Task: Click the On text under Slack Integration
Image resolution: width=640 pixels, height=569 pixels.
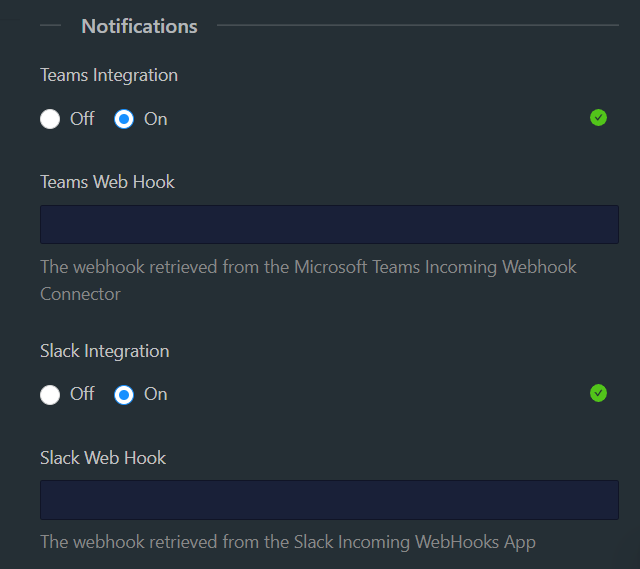Action: pos(155,394)
